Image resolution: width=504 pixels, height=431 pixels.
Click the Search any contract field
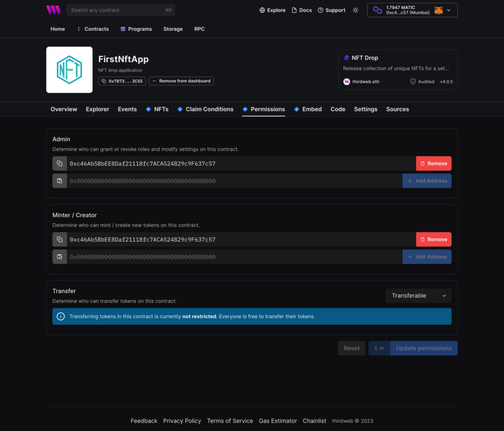click(x=121, y=10)
